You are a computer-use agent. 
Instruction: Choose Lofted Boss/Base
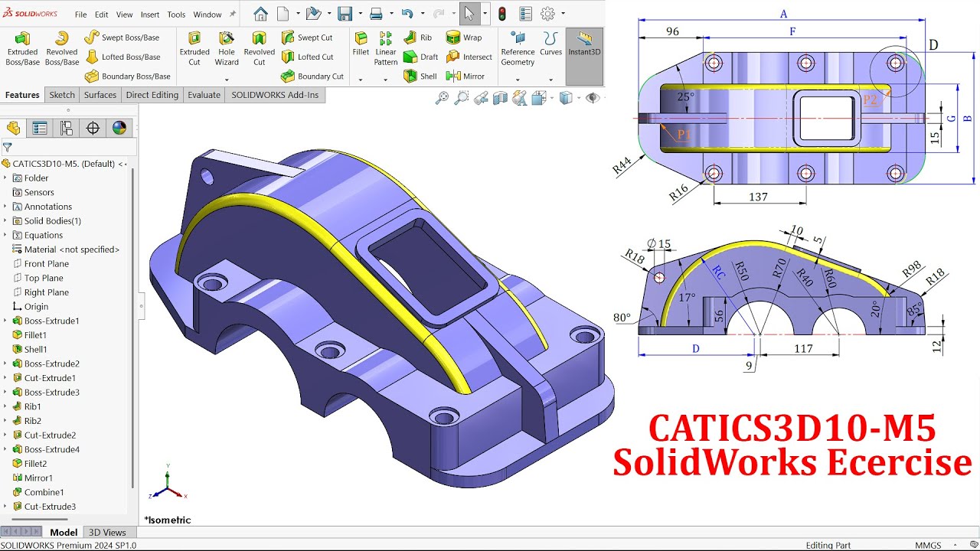(122, 57)
